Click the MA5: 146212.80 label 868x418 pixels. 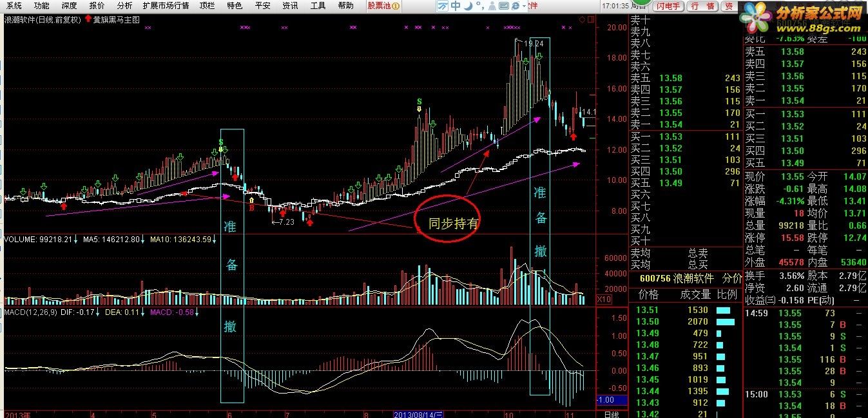coord(111,240)
